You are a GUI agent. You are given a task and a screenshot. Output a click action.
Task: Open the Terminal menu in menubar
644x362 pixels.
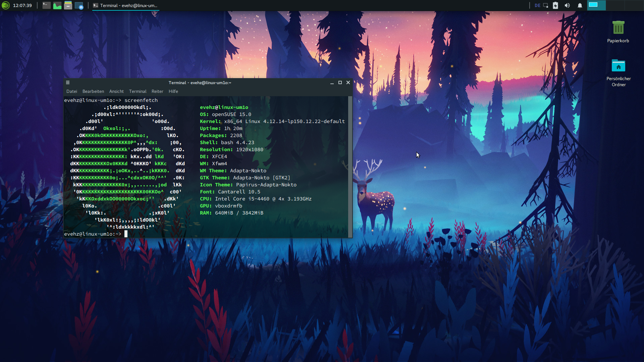pyautogui.click(x=138, y=92)
